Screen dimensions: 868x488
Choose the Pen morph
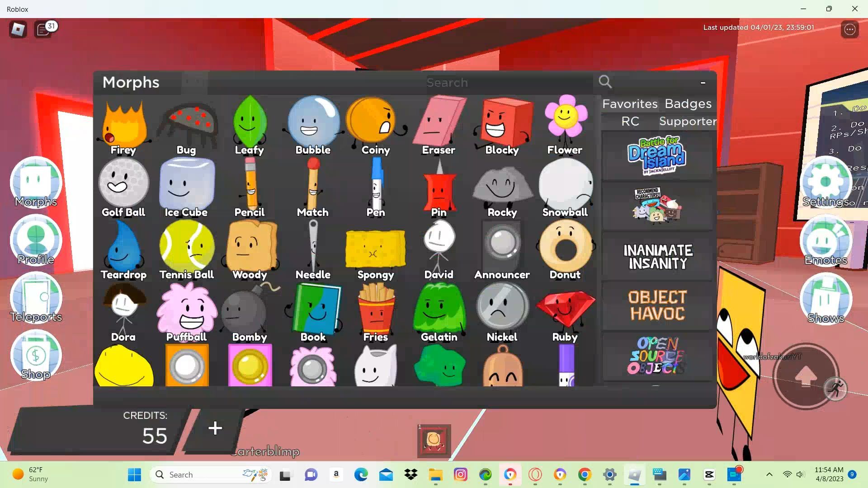click(x=376, y=188)
